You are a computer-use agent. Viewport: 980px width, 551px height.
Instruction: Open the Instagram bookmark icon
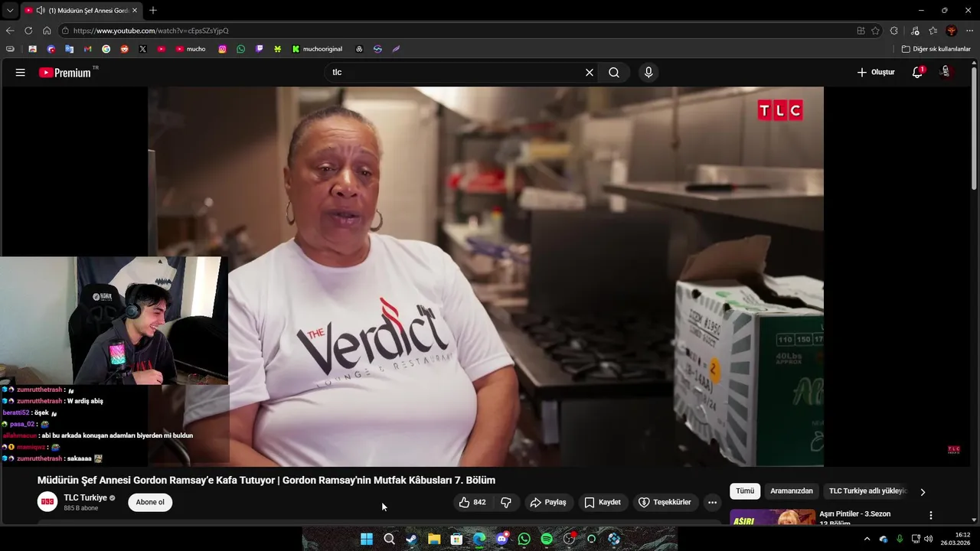tap(222, 49)
